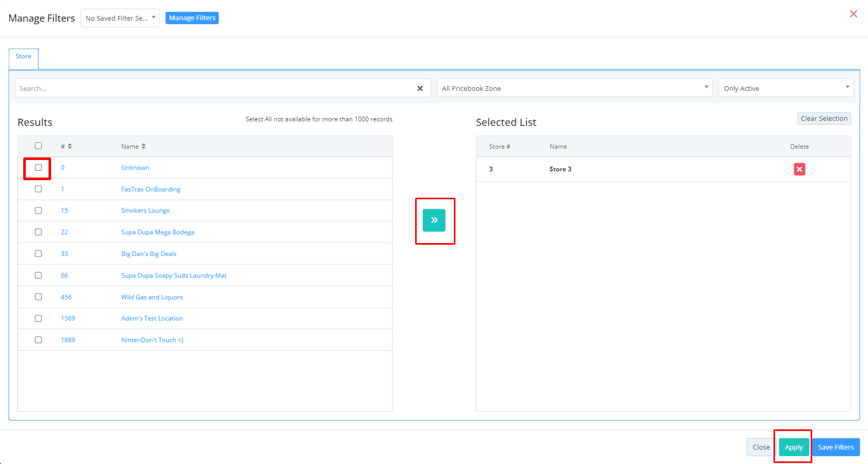This screenshot has height=464, width=868.
Task: Open the FasTrax OnBoarding link
Action: click(x=151, y=189)
